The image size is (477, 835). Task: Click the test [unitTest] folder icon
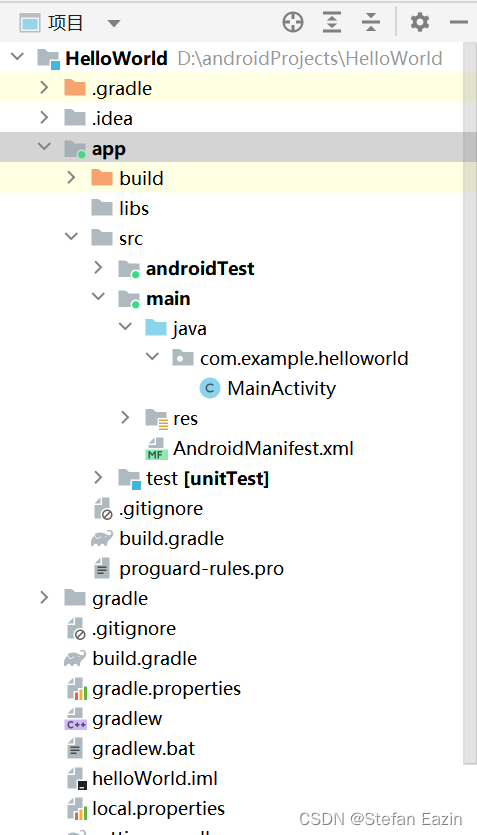click(129, 479)
